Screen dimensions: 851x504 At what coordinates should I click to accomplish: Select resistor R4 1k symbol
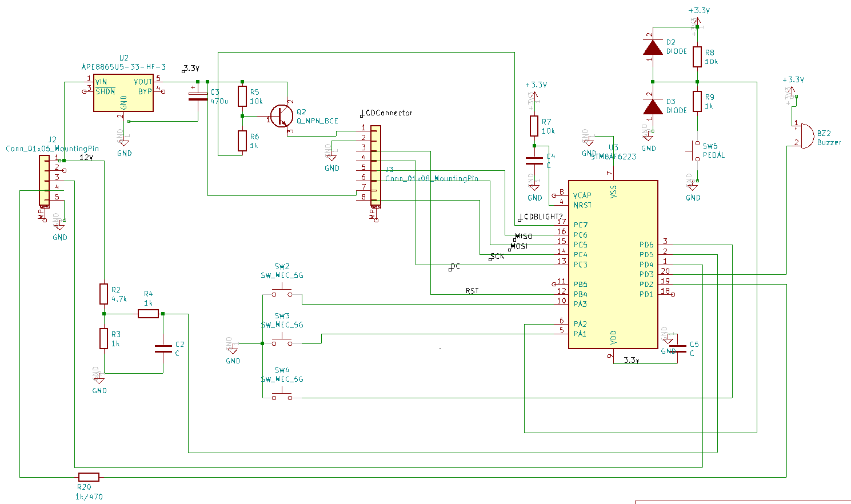click(x=148, y=313)
